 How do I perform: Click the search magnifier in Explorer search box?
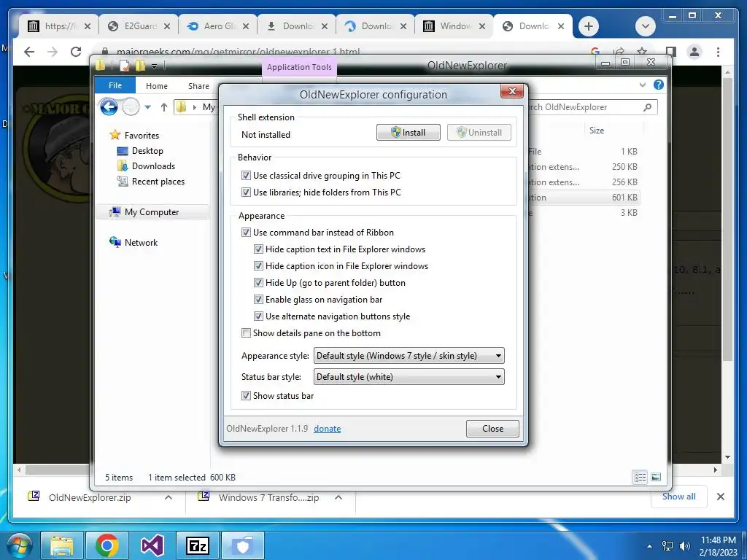tap(648, 107)
